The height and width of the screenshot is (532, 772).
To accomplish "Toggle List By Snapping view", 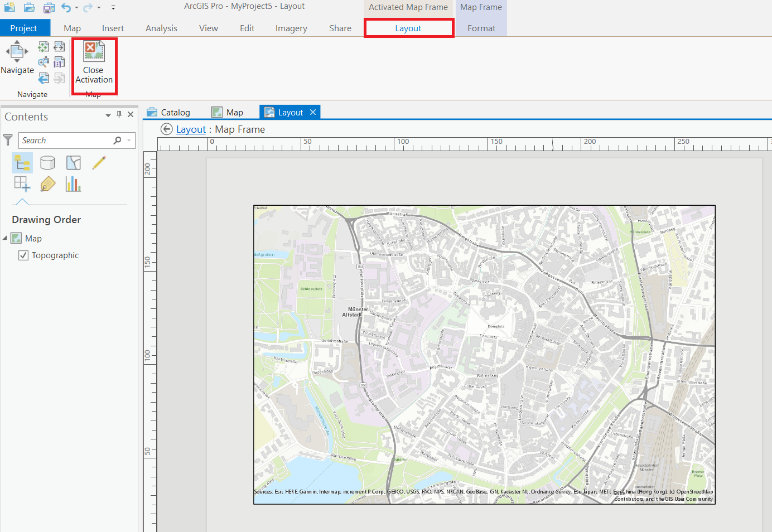I will [22, 184].
